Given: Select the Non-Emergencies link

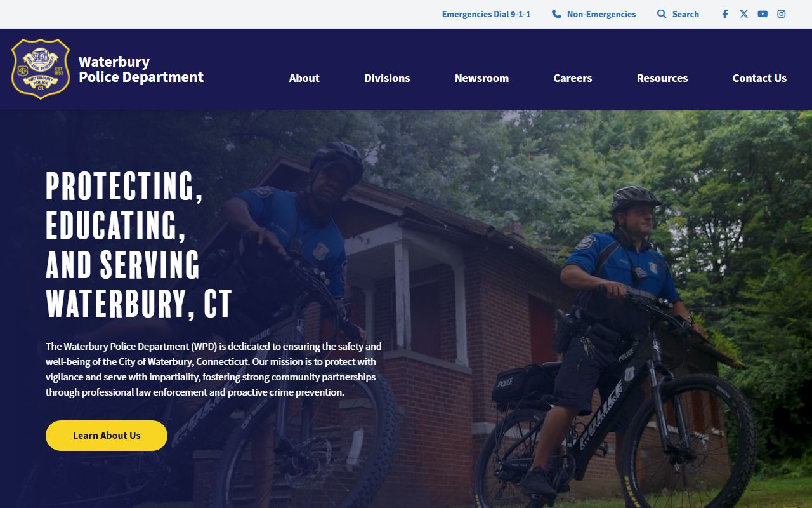Looking at the screenshot, I should click(x=601, y=14).
